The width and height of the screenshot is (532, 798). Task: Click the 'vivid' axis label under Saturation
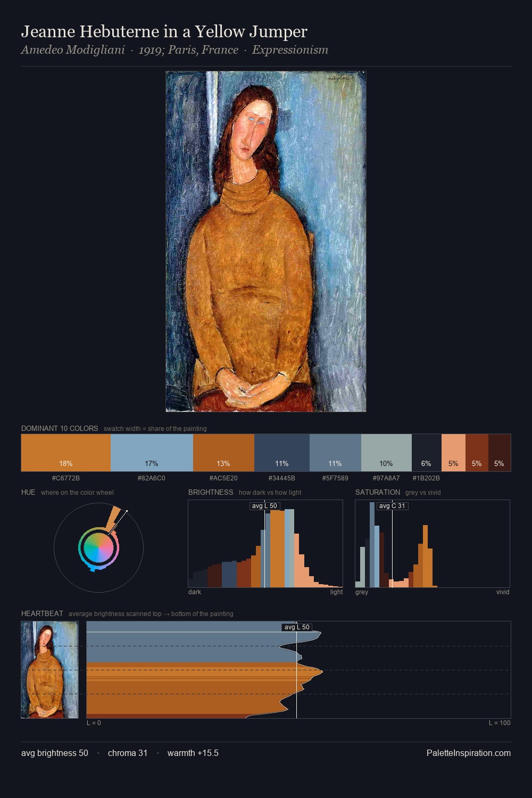[x=503, y=592]
